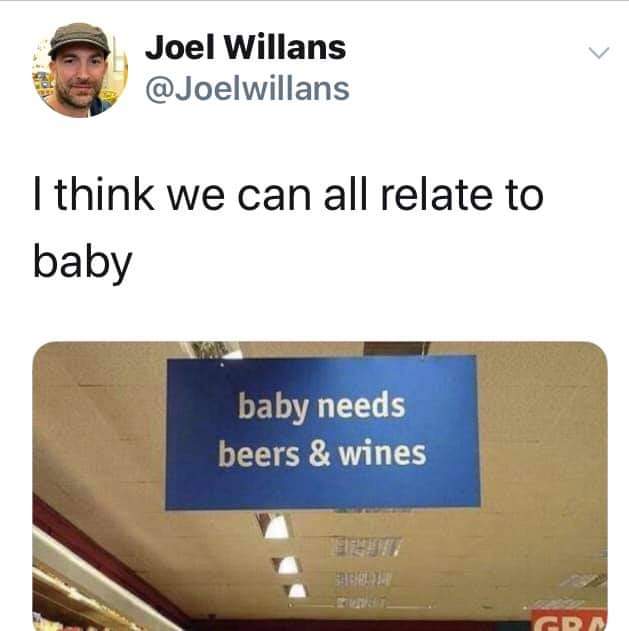Click the ceiling spotlight below the sign
629x631 pixels.
[277, 527]
